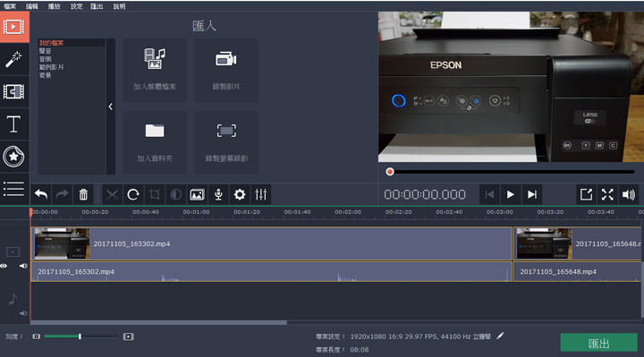Click the zoom-out timeline scale icon
The width and height of the screenshot is (644, 357).
click(37, 336)
